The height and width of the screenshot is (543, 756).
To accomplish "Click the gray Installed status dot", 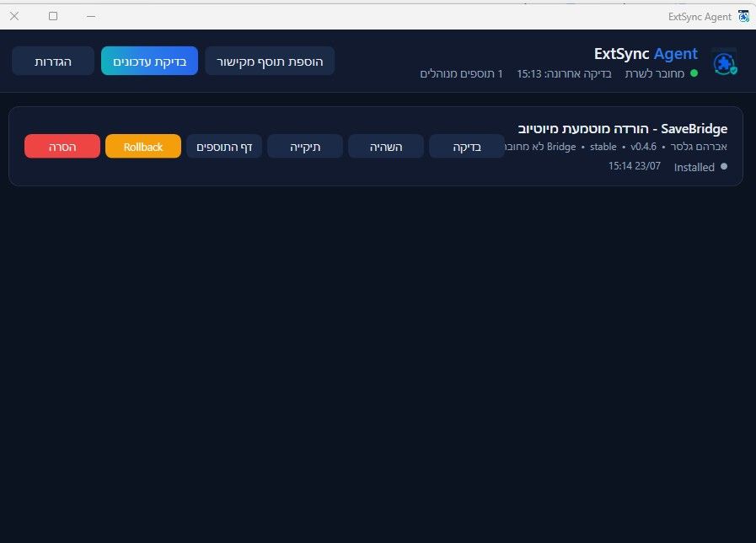I will 724,166.
